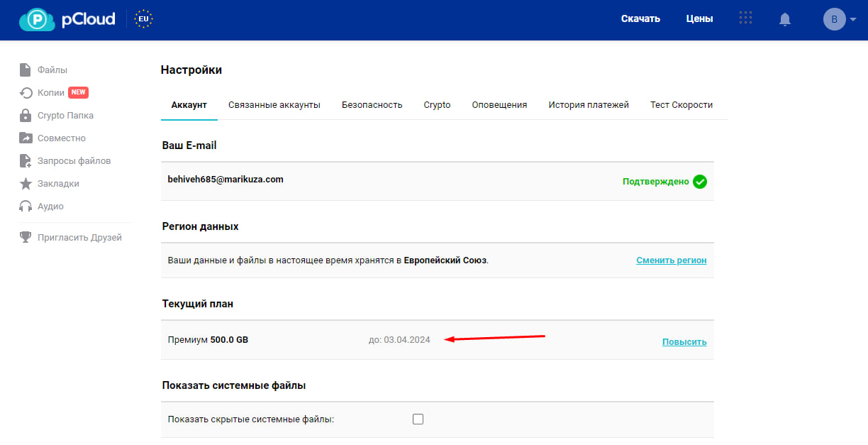Screen dimensions: 868x445
Task: Click the Crypto Папка lock icon
Action: [26, 116]
